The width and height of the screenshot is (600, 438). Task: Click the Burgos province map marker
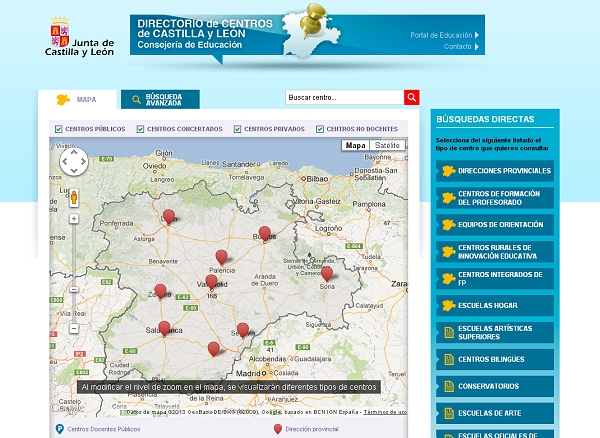coord(264,234)
